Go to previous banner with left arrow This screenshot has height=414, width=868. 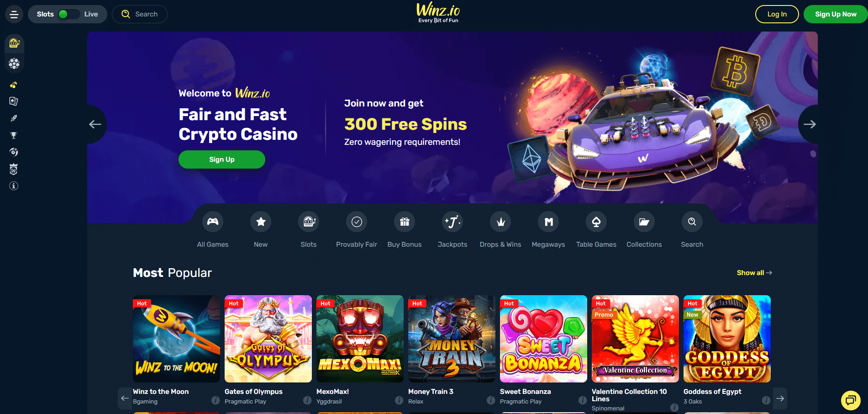coord(95,124)
